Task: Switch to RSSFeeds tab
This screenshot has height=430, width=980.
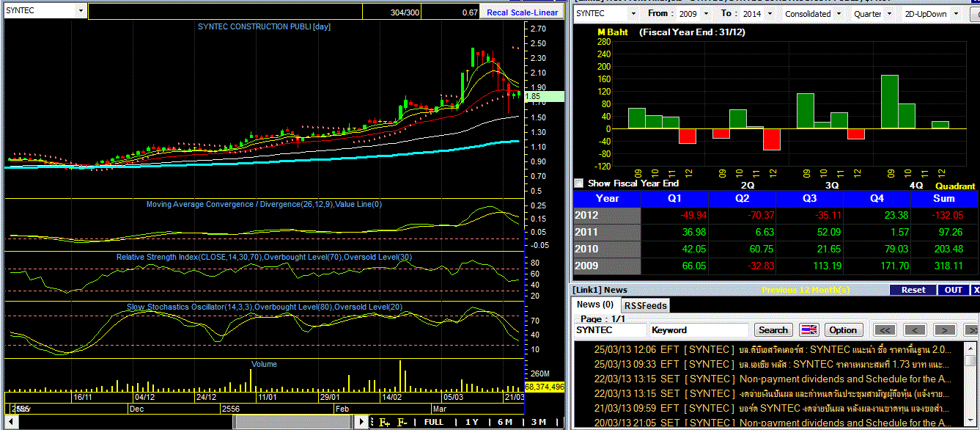Action: pyautogui.click(x=645, y=305)
